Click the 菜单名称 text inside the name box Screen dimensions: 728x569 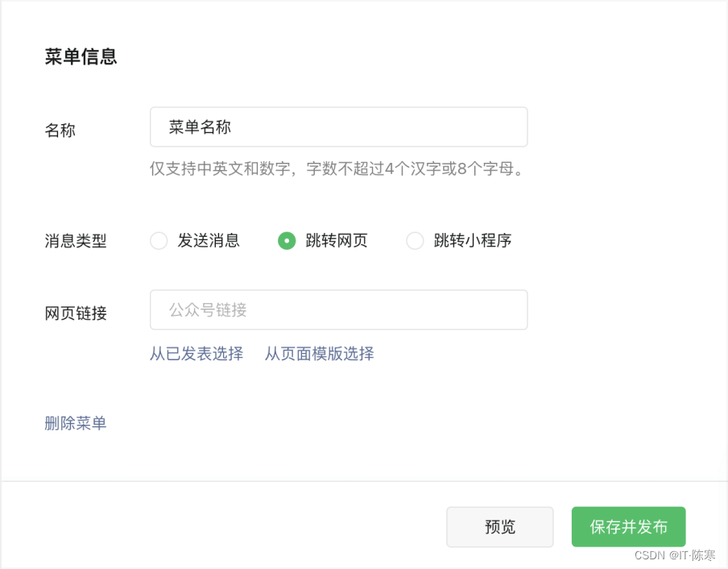coord(201,127)
